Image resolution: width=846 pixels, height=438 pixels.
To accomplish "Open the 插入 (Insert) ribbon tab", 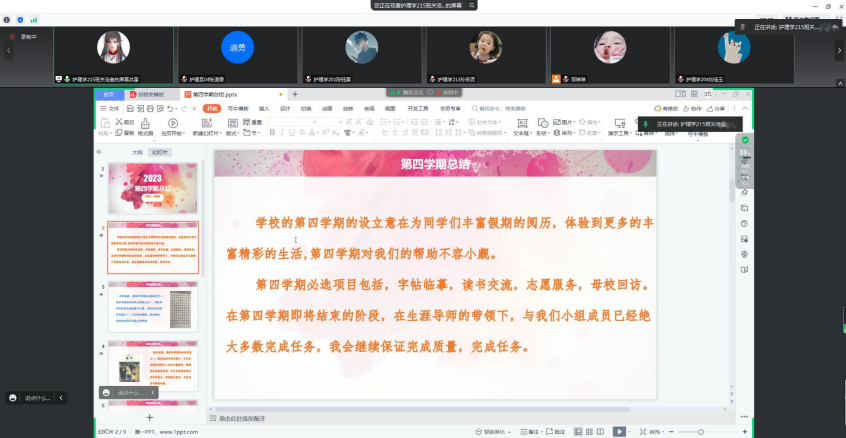I will click(x=264, y=108).
